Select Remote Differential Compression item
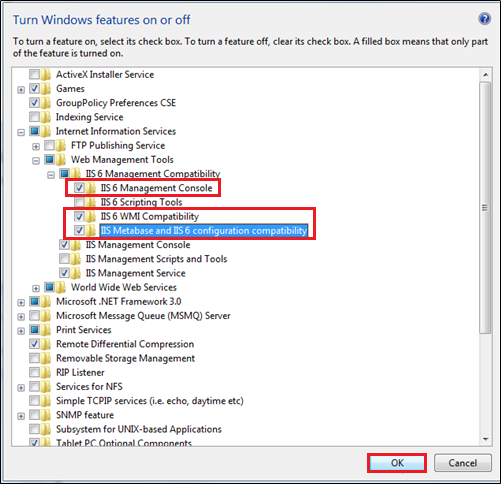 [125, 344]
